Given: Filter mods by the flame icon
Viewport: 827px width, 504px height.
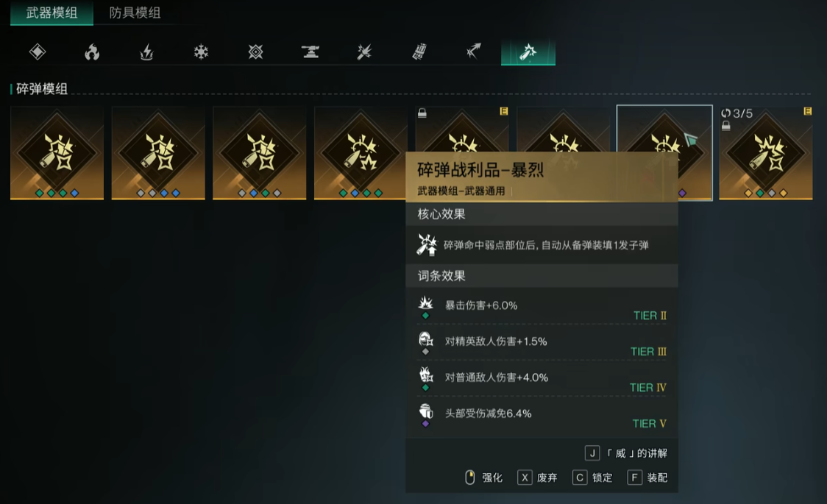Looking at the screenshot, I should click(x=92, y=52).
